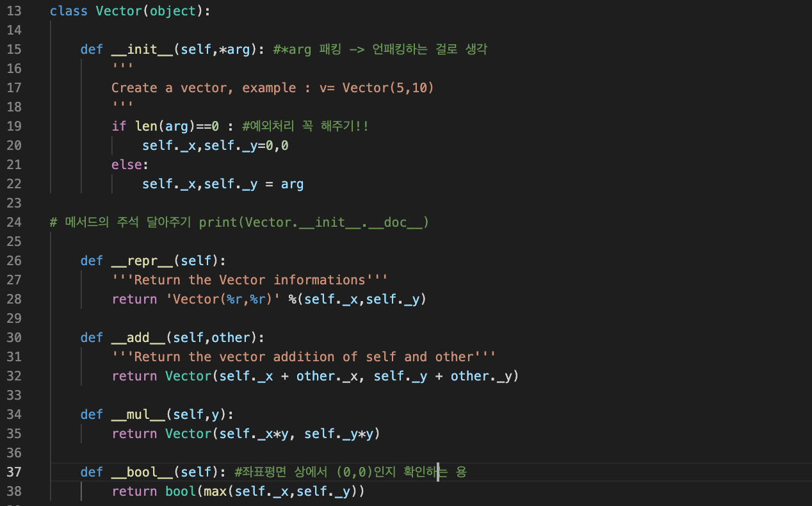812x506 pixels.
Task: Click gutter line number 30
Action: tap(14, 338)
